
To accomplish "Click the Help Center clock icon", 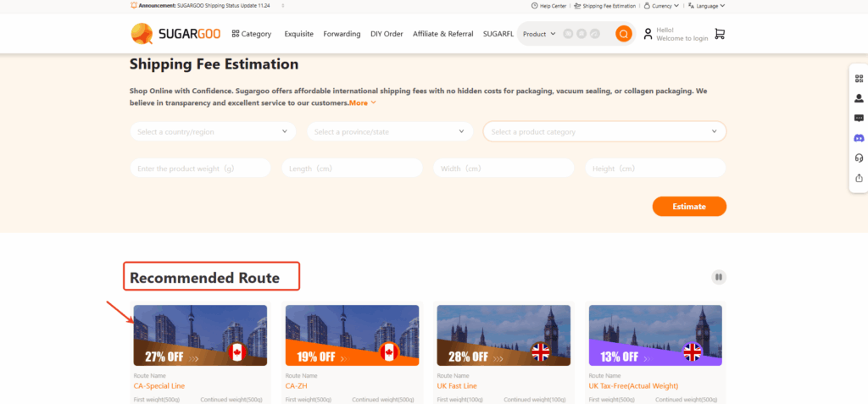I will coord(534,6).
